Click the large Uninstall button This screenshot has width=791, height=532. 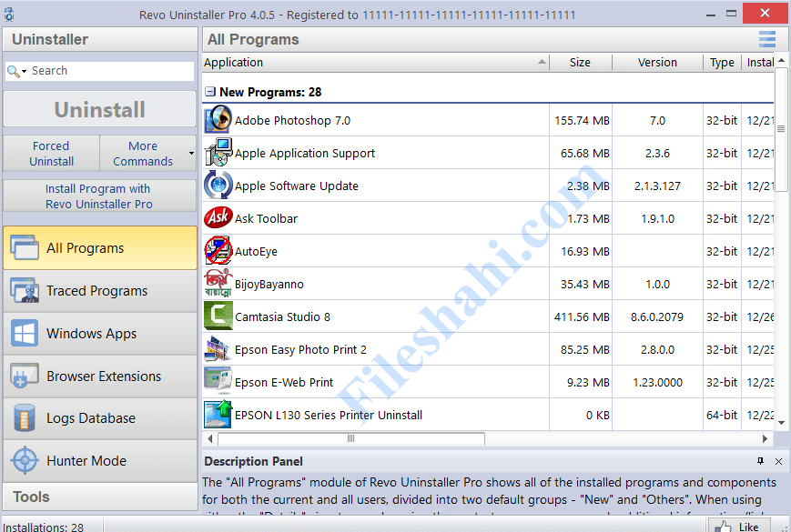pyautogui.click(x=100, y=109)
